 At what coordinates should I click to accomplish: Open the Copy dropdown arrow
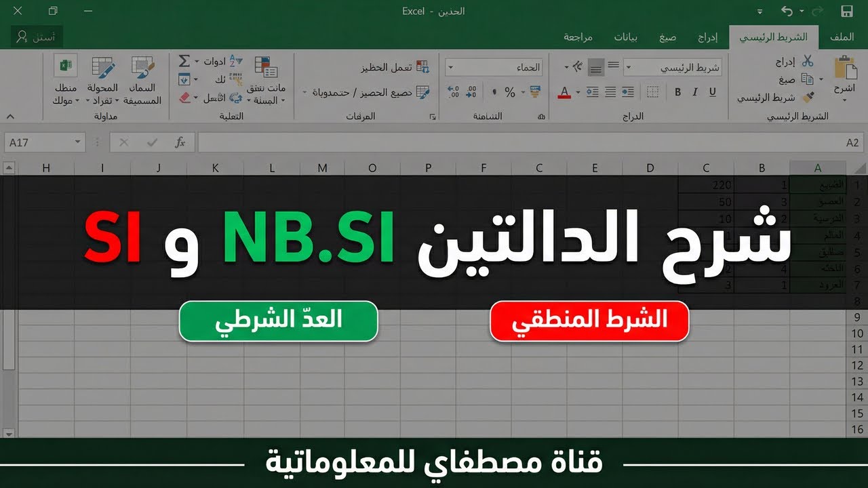(821, 79)
